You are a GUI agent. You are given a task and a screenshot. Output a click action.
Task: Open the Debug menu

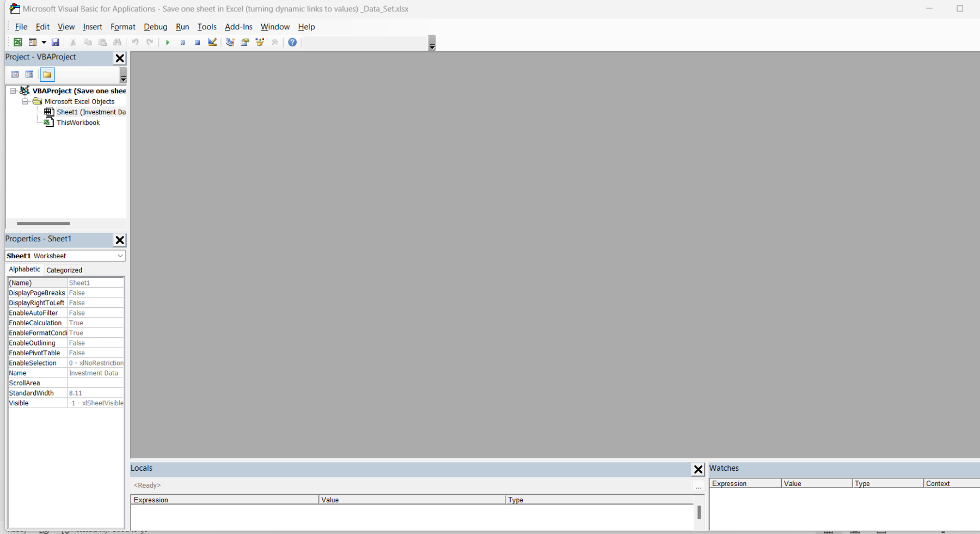click(155, 27)
